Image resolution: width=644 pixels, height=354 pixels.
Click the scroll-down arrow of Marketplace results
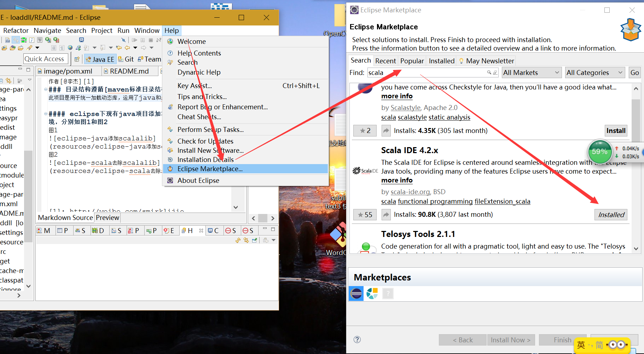[636, 249]
